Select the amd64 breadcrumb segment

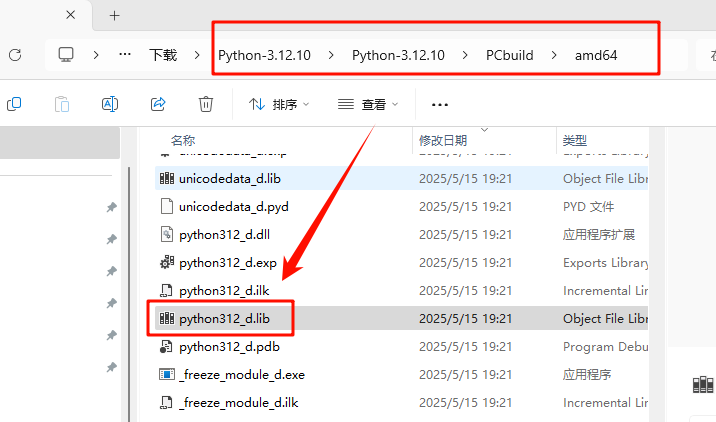pos(596,55)
